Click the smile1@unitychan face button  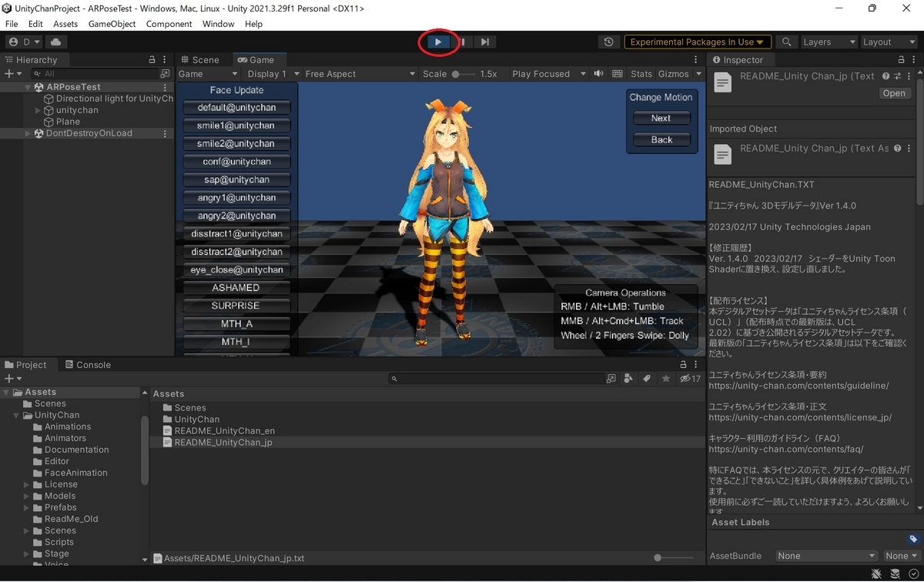[x=236, y=125]
